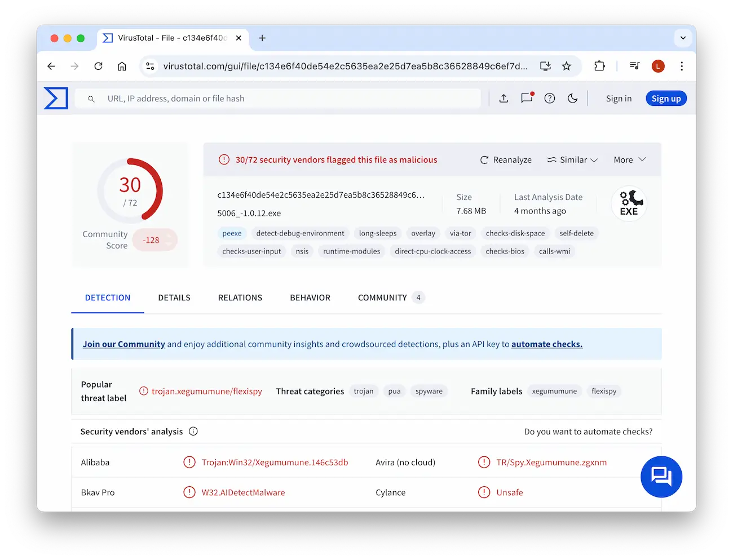The width and height of the screenshot is (733, 560).
Task: Click the EXE file type icon
Action: pos(629,203)
